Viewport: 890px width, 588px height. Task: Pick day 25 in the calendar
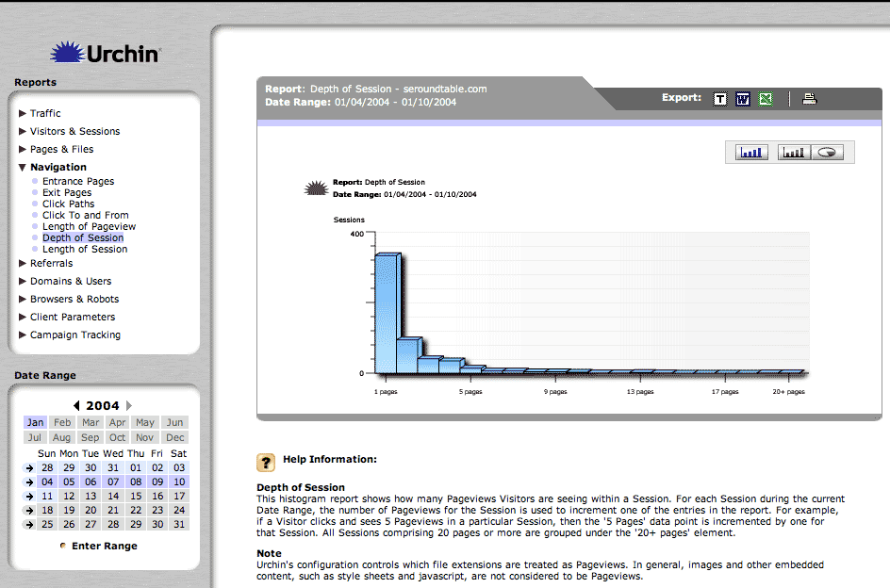(47, 525)
